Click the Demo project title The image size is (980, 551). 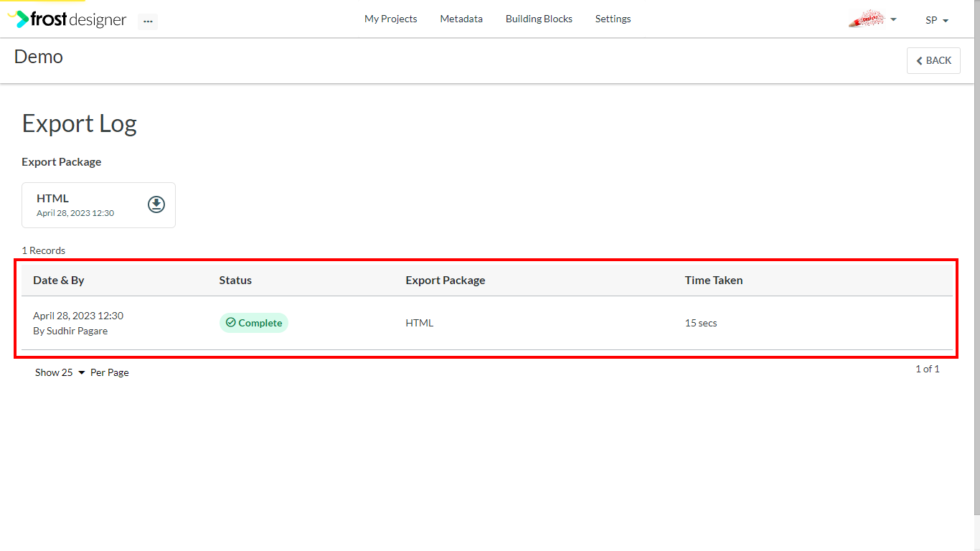click(39, 57)
